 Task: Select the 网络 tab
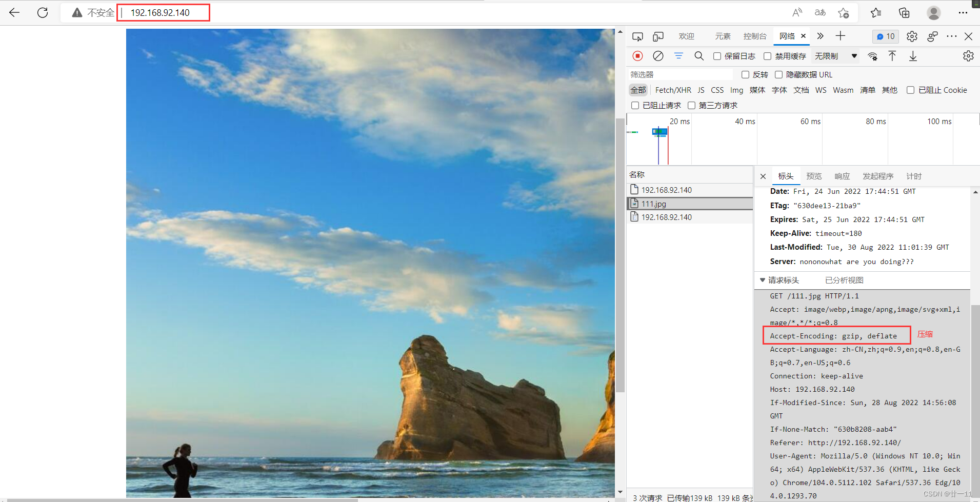[787, 36]
